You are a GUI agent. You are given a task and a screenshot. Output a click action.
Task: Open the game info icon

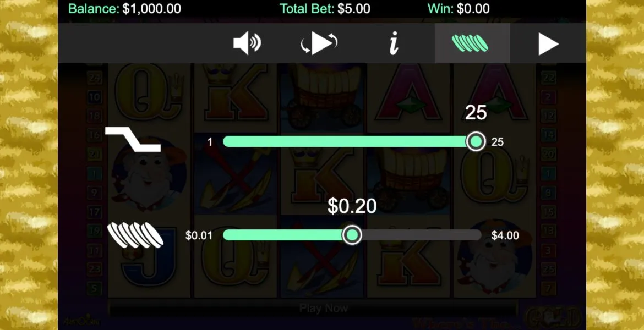click(x=394, y=43)
